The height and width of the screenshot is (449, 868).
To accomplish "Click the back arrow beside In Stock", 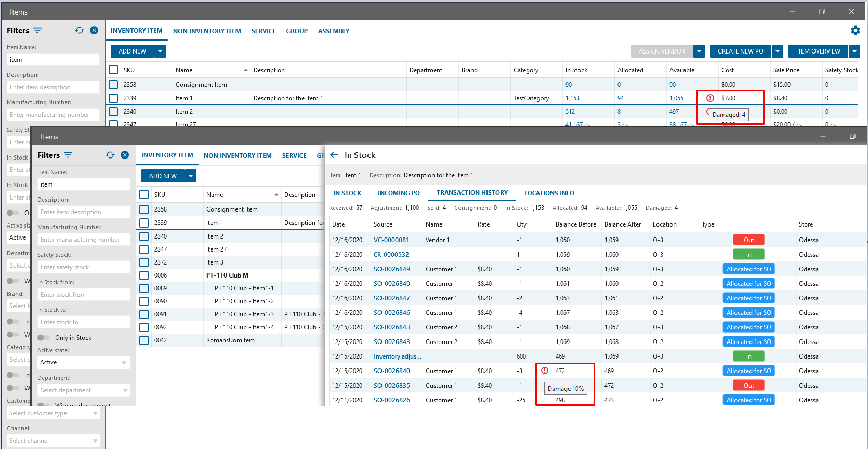I will pyautogui.click(x=334, y=155).
